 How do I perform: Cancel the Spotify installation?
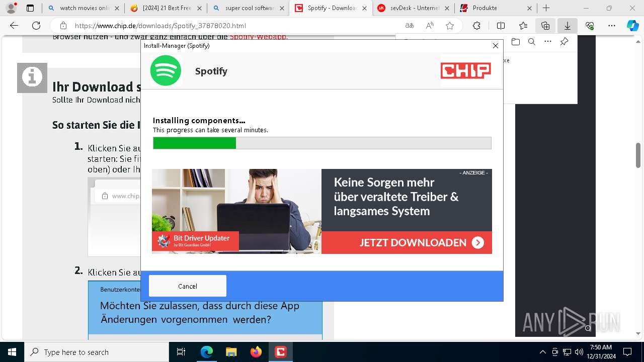[187, 286]
